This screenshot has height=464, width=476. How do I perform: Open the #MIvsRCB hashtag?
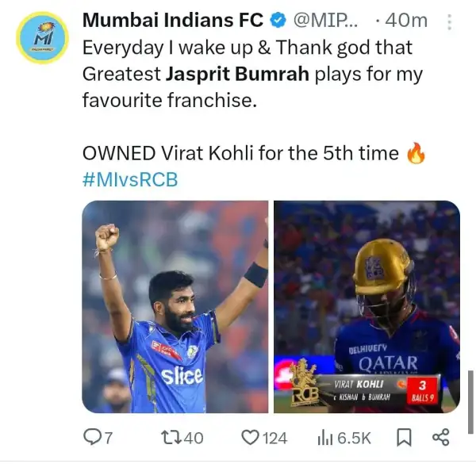130,179
